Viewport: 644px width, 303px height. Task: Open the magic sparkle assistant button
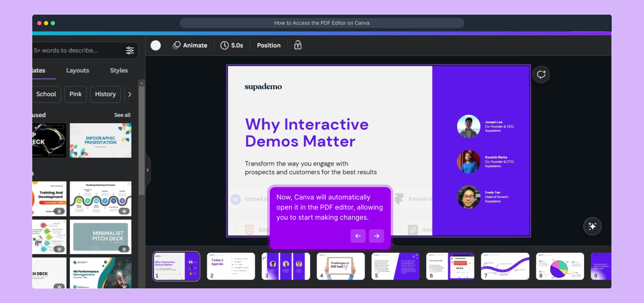tap(592, 226)
